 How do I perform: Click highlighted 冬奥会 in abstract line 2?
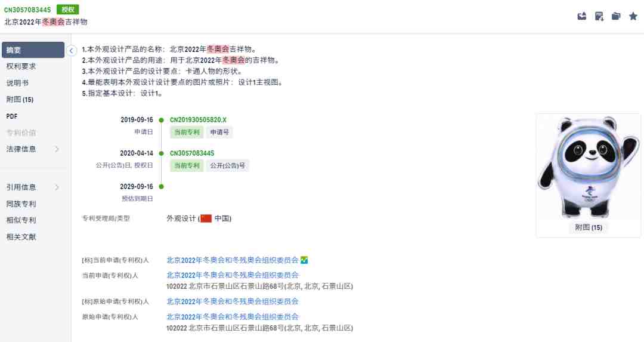tap(233, 60)
